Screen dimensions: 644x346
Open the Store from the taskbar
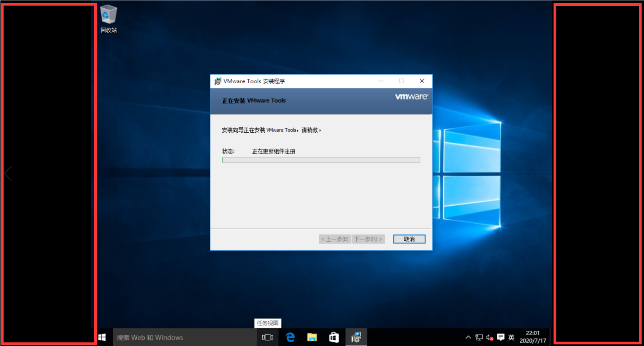pos(334,337)
